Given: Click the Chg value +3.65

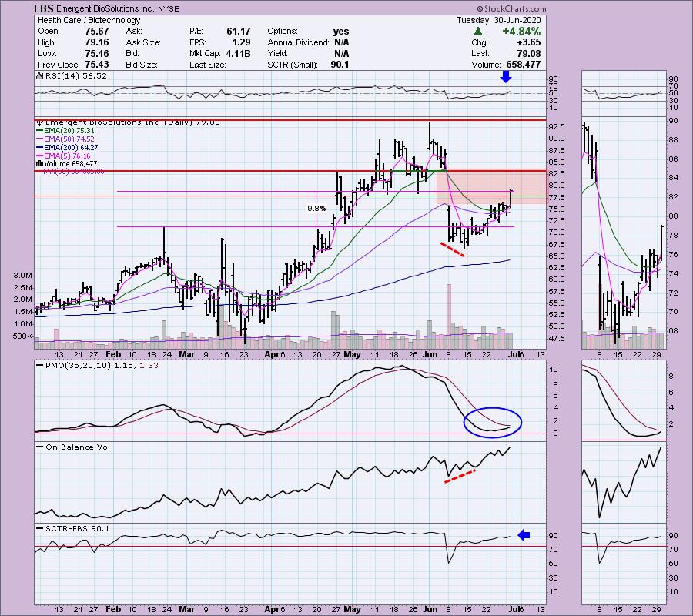Looking at the screenshot, I should 528,42.
